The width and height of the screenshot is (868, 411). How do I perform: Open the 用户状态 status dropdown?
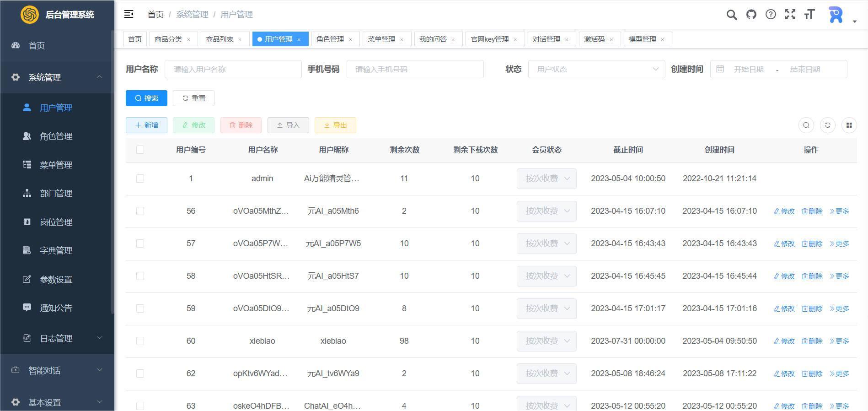pyautogui.click(x=596, y=69)
